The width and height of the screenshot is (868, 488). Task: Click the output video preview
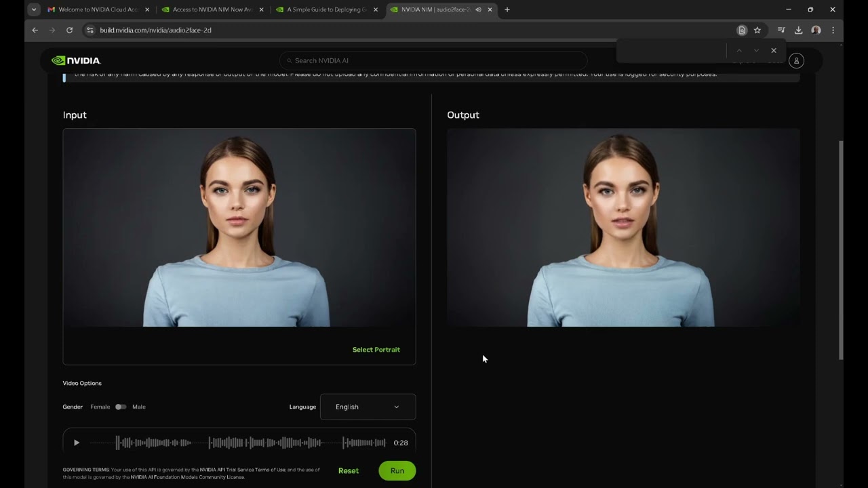623,228
